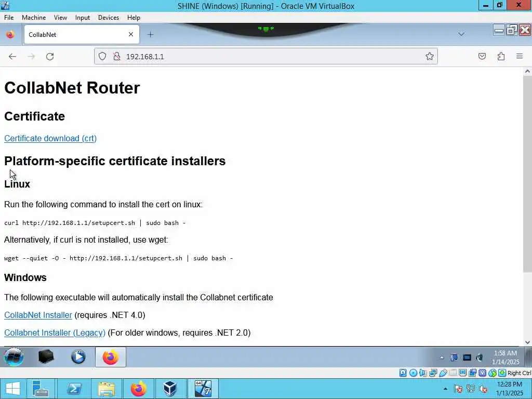Click the wget --quiet command text

pos(118,258)
